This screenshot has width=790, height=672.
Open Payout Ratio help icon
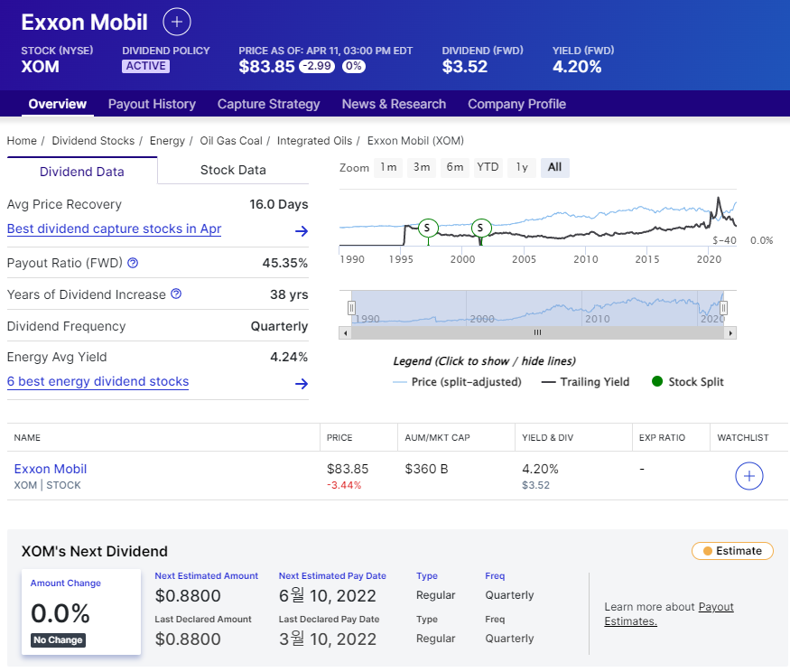point(133,263)
